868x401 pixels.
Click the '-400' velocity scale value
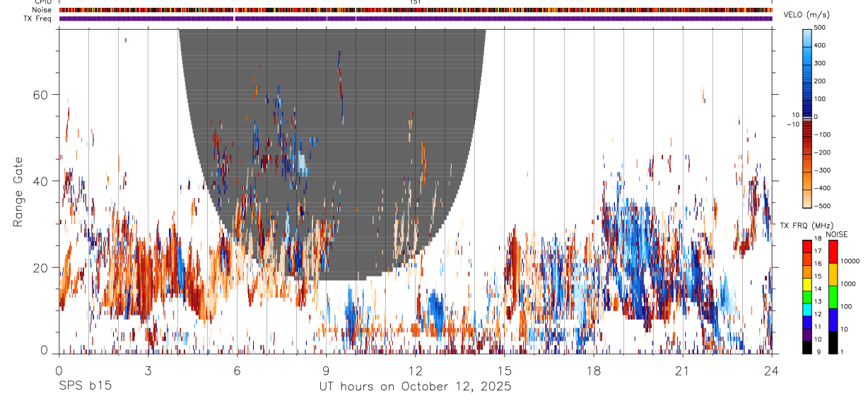click(821, 188)
